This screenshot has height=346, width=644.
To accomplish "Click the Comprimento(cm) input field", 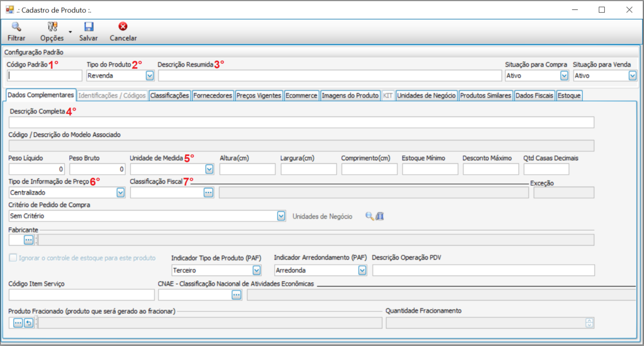I will coord(369,169).
